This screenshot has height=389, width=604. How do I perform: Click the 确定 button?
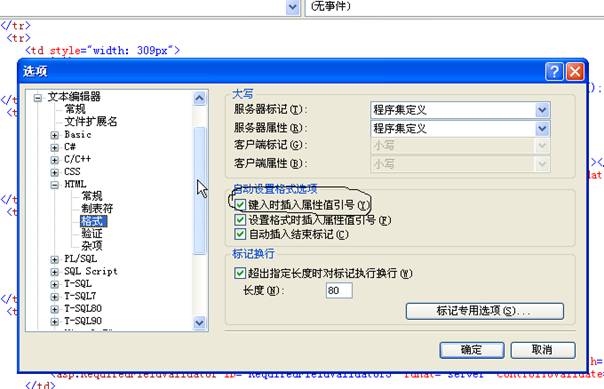coord(472,350)
